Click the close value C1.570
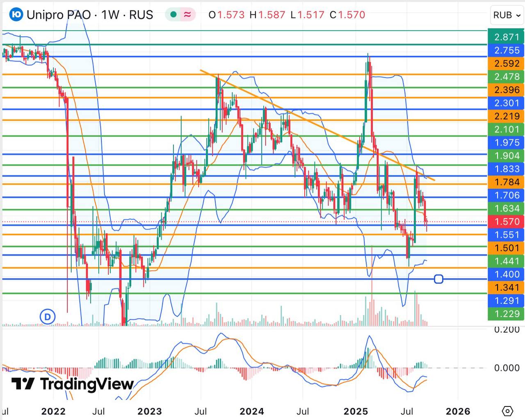 [x=347, y=15]
